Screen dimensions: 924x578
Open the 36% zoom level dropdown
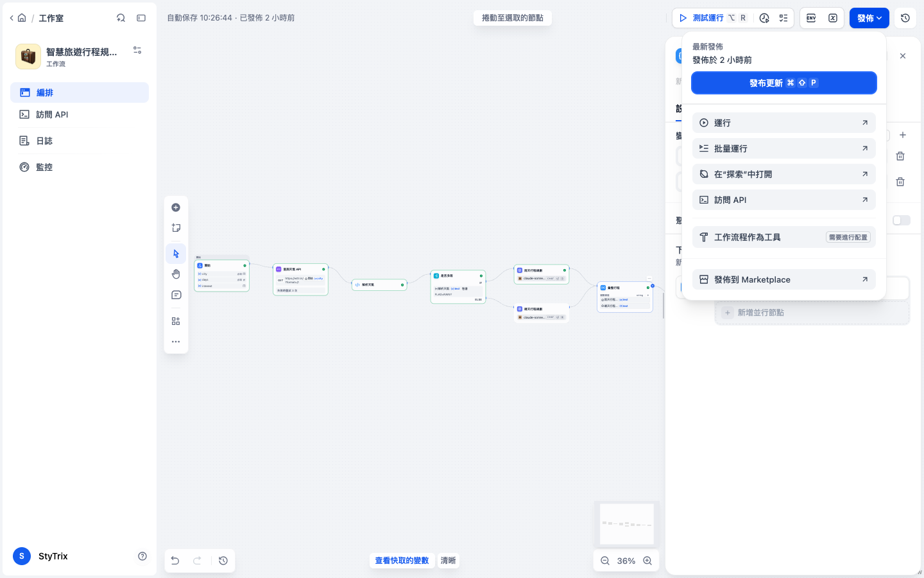coord(626,561)
